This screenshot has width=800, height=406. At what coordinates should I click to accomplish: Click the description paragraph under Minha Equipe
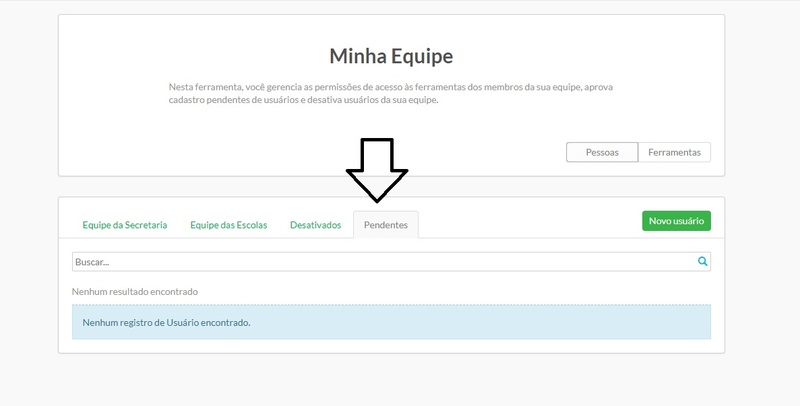(391, 94)
